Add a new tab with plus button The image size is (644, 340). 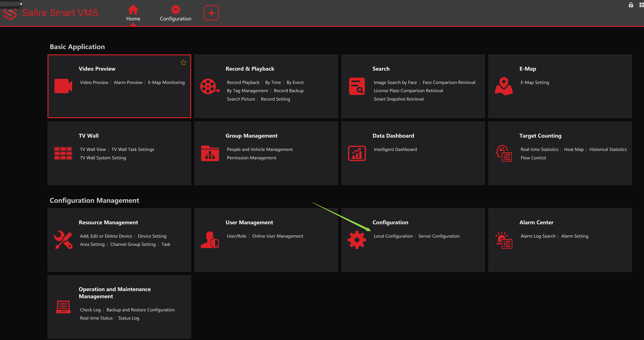(x=211, y=13)
